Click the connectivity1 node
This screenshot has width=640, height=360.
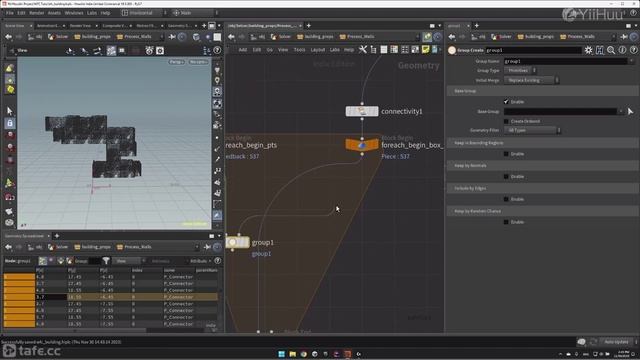(362, 111)
